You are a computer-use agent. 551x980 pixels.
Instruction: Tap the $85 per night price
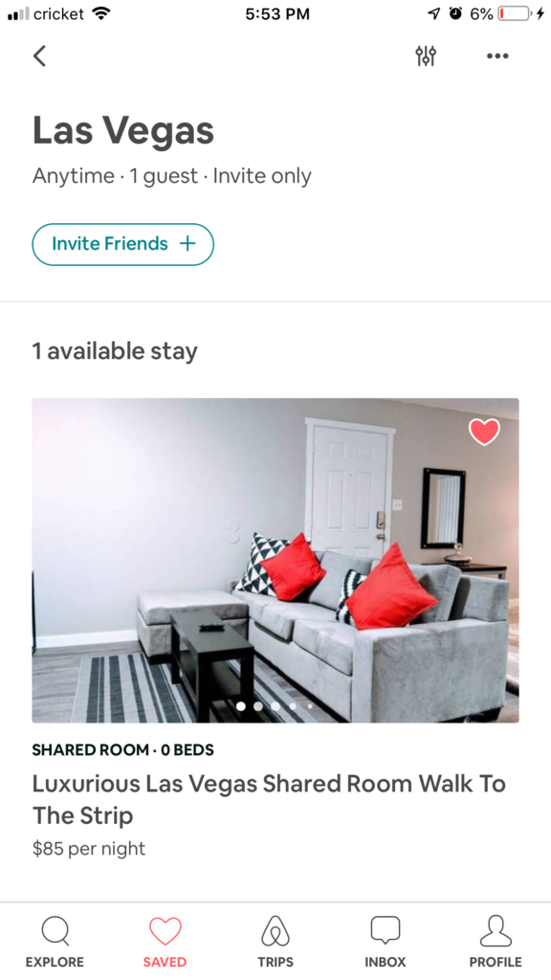[x=89, y=849]
